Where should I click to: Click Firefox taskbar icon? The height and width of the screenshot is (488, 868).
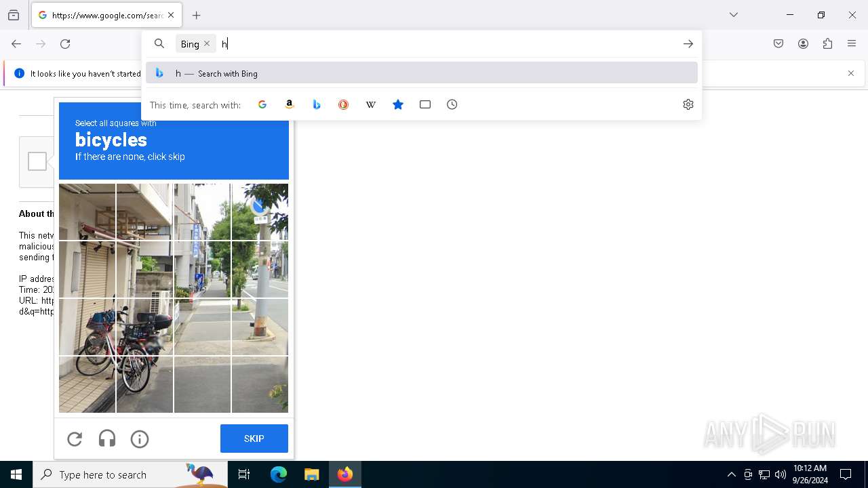pos(345,474)
